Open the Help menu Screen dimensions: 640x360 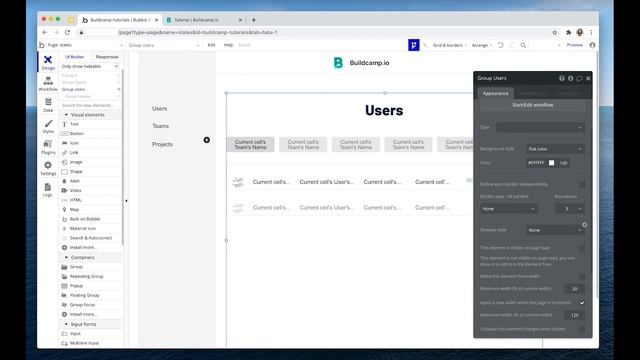228,45
